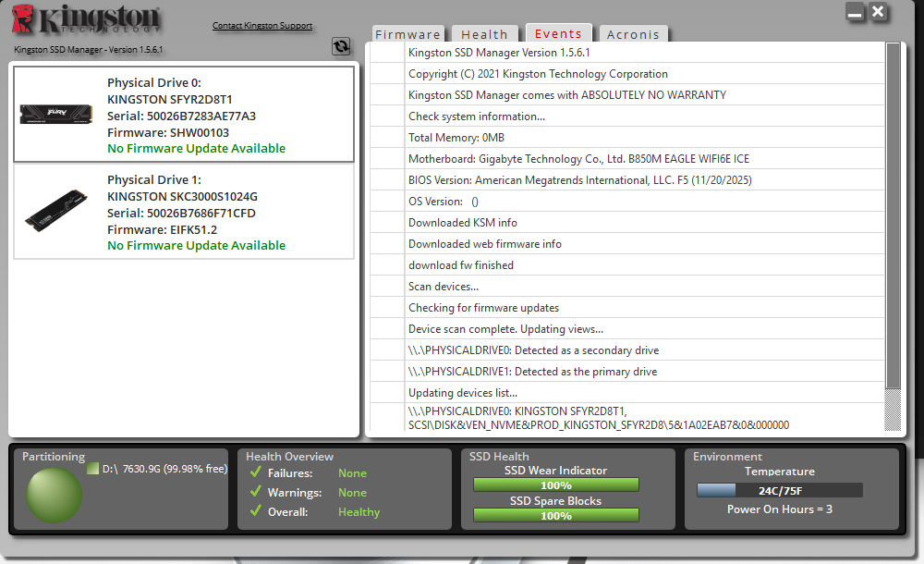Click the 'Check system information...' row
The image size is (924, 564).
[x=627, y=116]
